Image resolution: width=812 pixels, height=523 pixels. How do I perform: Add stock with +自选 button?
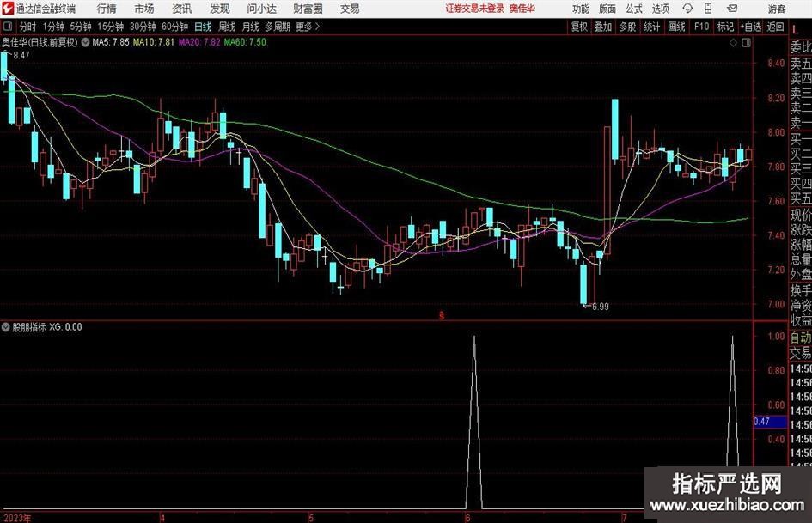750,27
